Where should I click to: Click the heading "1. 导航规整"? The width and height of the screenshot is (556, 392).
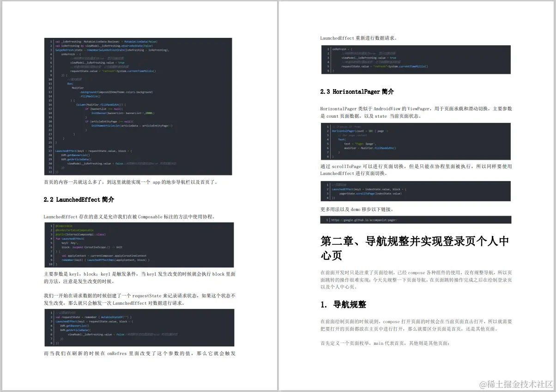[343, 305]
